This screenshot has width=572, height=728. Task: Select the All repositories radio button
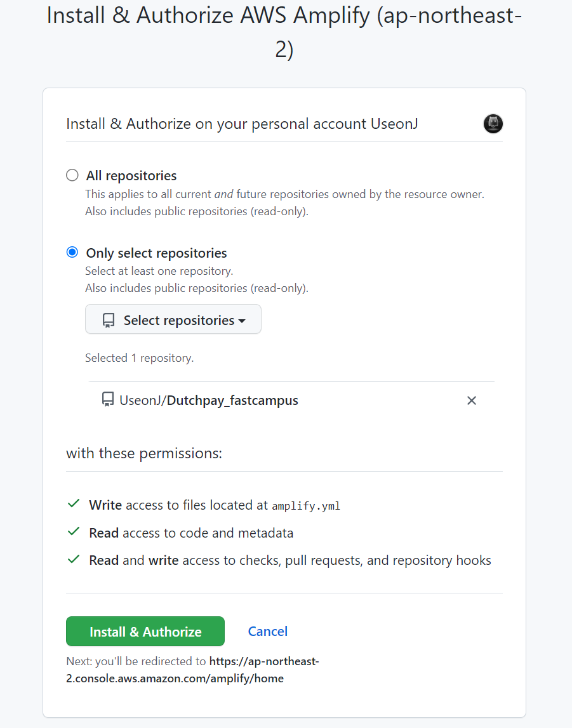tap(72, 175)
